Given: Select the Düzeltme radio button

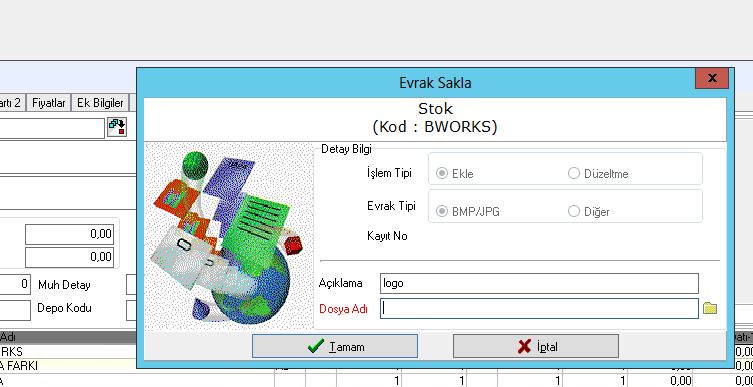Looking at the screenshot, I should pos(574,173).
